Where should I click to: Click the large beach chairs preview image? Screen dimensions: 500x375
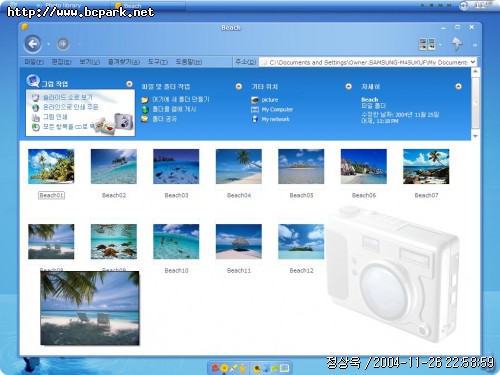click(90, 308)
